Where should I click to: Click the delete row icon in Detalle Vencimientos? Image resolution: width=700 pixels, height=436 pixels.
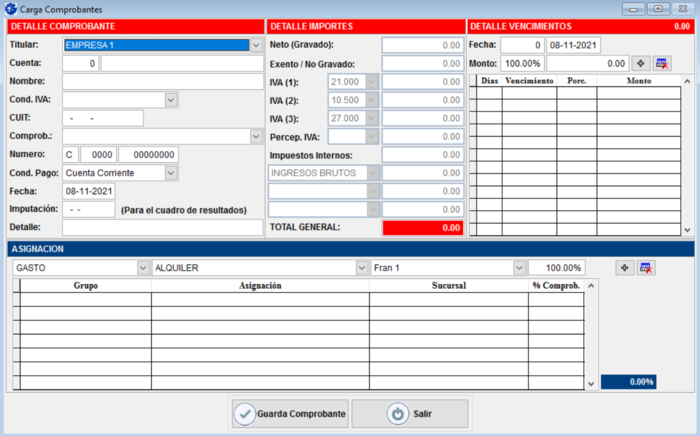(x=661, y=63)
